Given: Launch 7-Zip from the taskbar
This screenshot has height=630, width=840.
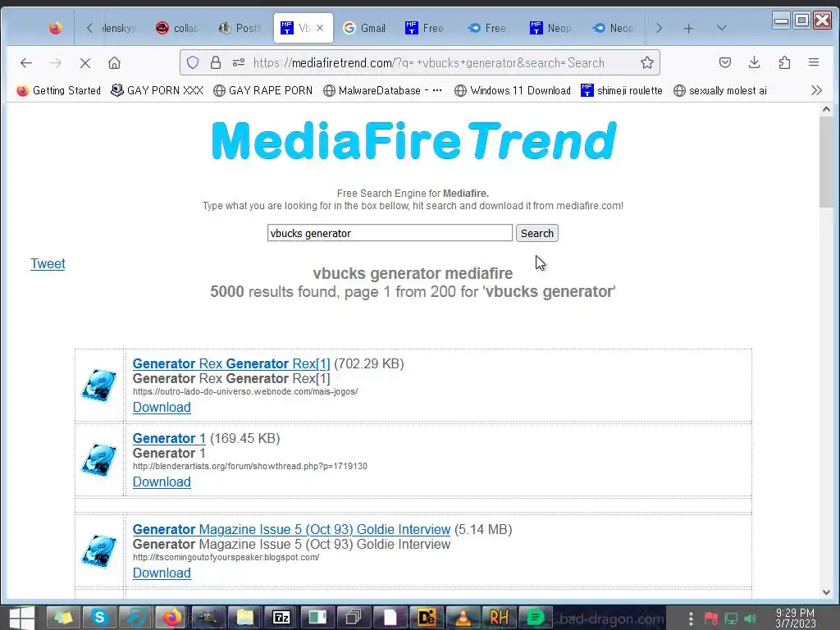Looking at the screenshot, I should [x=281, y=618].
